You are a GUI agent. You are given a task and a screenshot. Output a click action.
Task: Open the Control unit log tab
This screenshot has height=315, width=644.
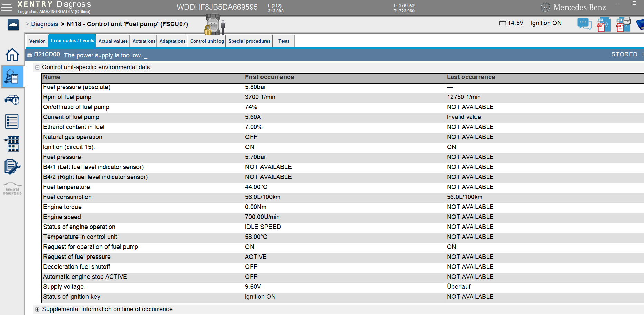pyautogui.click(x=207, y=41)
